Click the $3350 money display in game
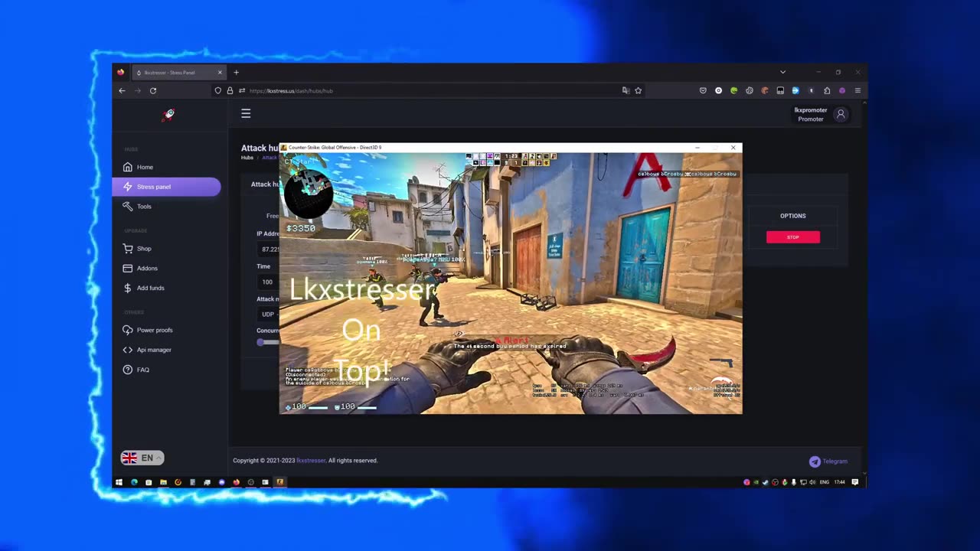This screenshot has width=980, height=551. 300,228
